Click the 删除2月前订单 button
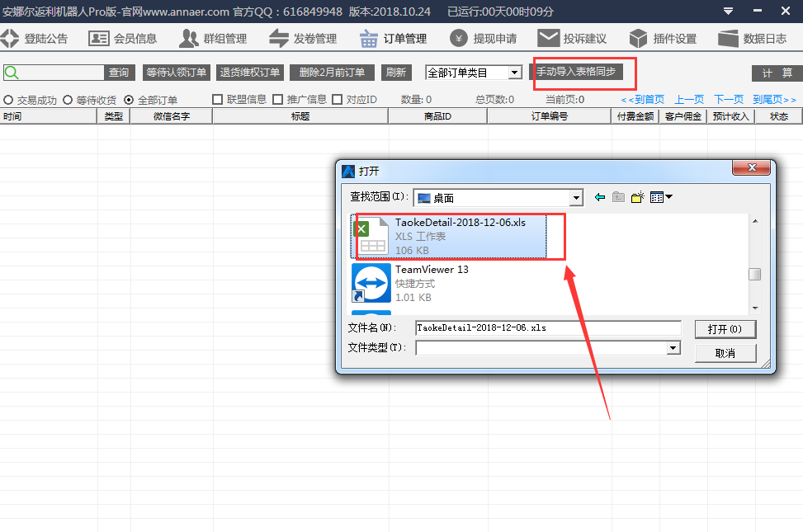The width and height of the screenshot is (803, 532). (x=332, y=73)
